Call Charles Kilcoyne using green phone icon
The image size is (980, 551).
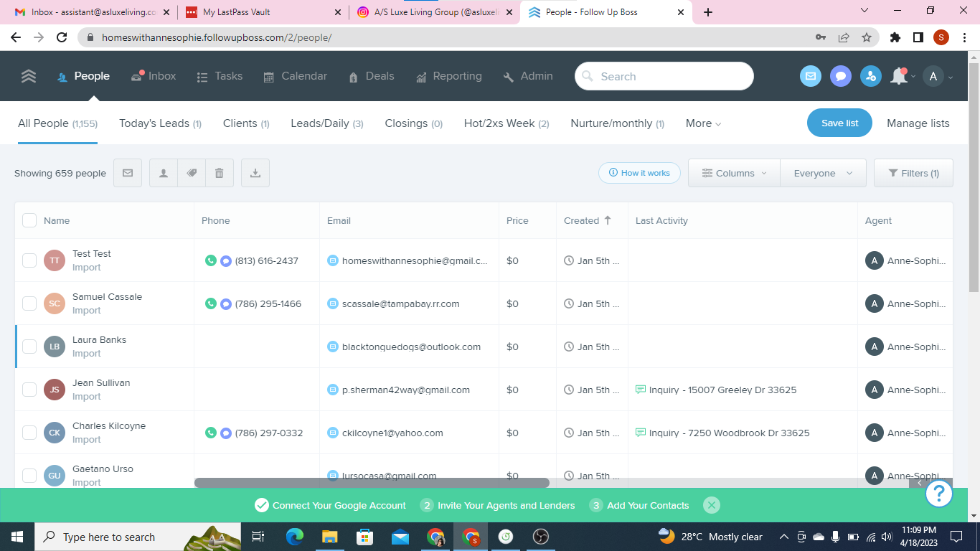click(x=211, y=433)
